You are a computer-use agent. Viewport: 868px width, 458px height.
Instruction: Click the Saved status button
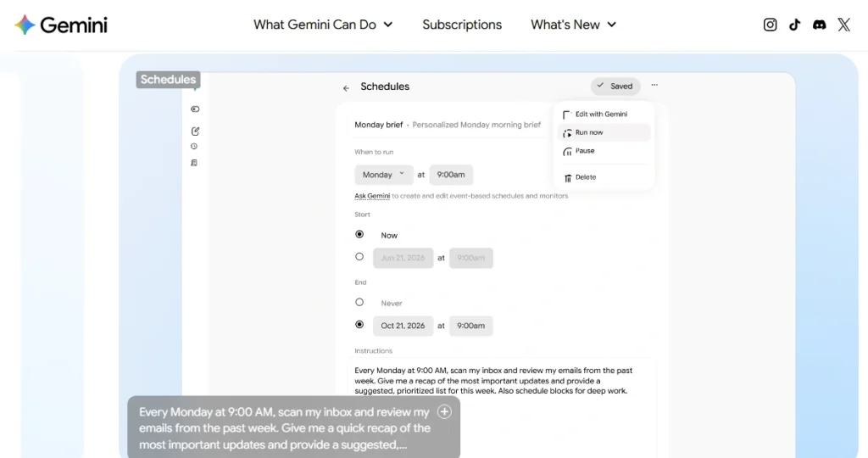click(x=615, y=86)
